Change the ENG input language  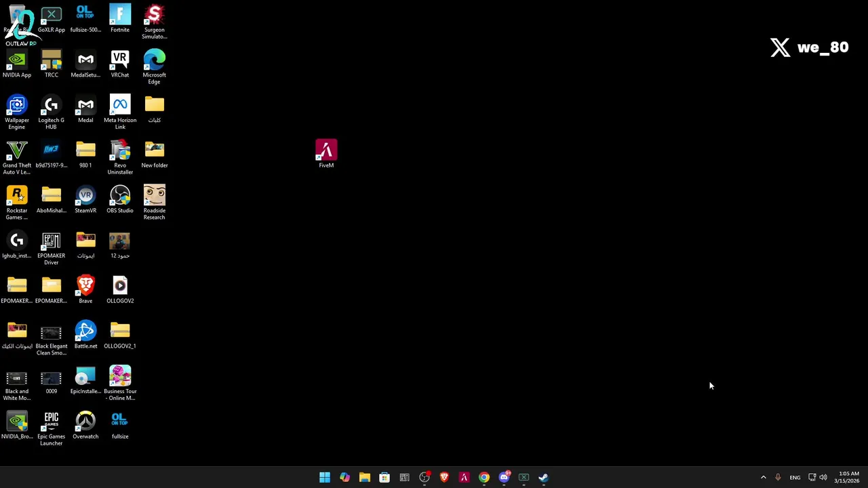pos(795,477)
